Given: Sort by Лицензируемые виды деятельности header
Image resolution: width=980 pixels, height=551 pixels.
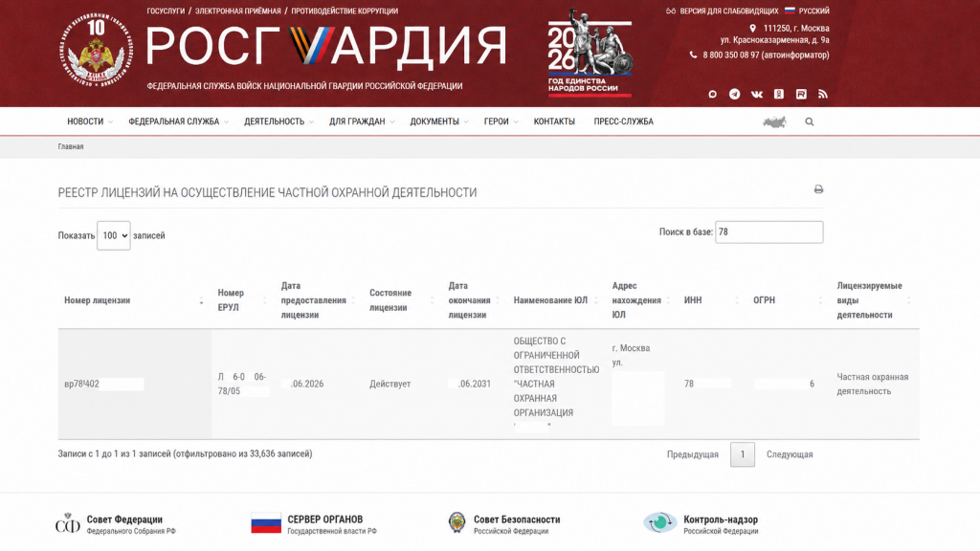Looking at the screenshot, I should 875,300.
